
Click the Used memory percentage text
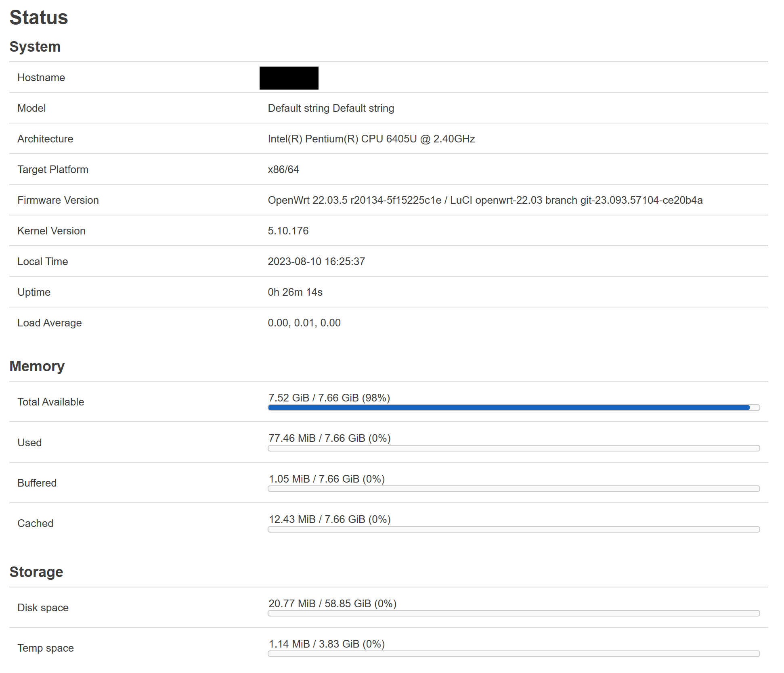pos(329,438)
